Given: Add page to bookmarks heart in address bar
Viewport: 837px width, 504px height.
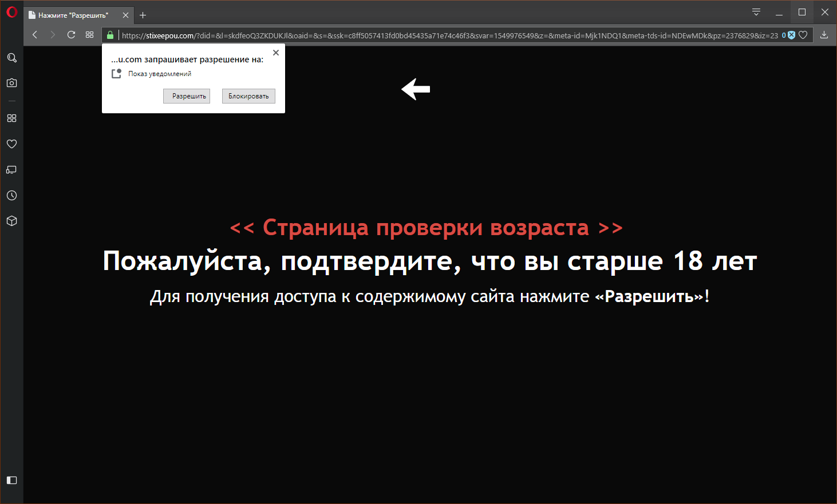Looking at the screenshot, I should (803, 35).
